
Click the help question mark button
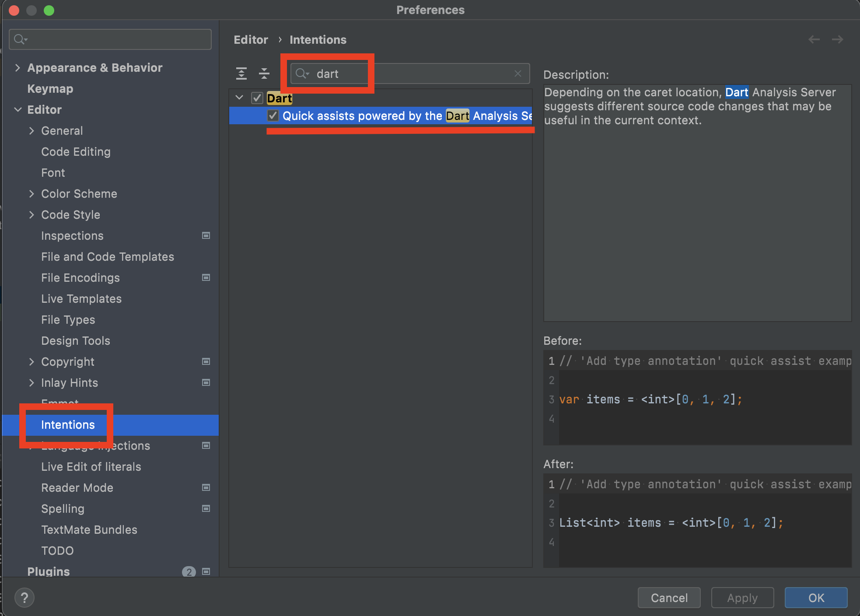(24, 598)
